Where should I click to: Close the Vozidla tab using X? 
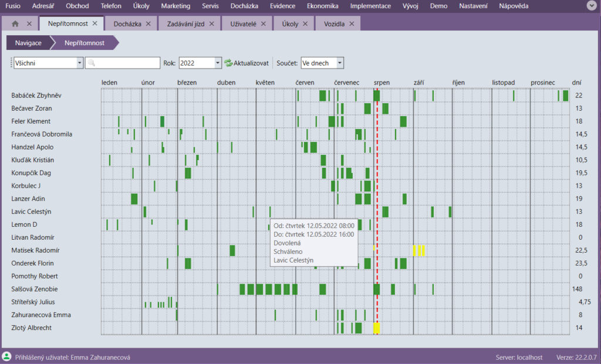351,24
